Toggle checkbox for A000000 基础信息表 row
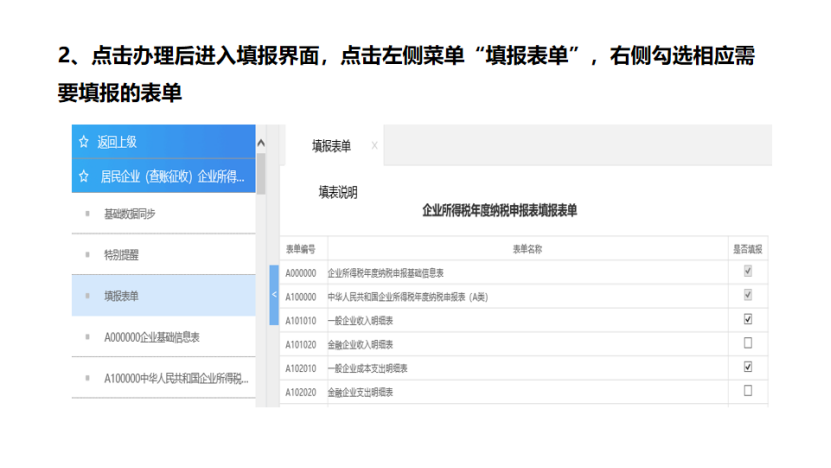 [747, 271]
